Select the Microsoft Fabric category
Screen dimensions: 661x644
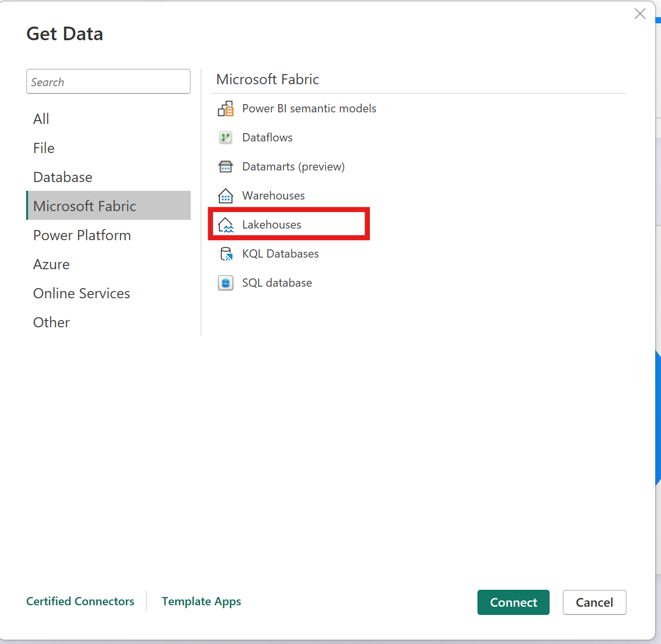coord(108,205)
